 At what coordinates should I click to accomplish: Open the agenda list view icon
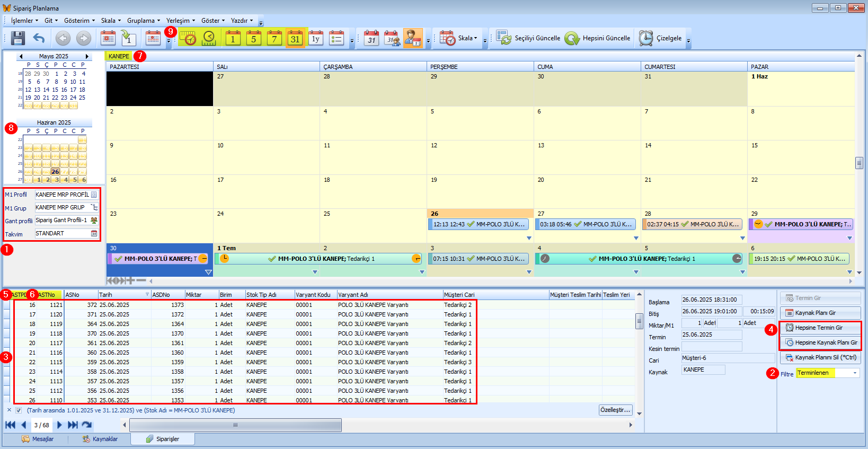coord(336,38)
